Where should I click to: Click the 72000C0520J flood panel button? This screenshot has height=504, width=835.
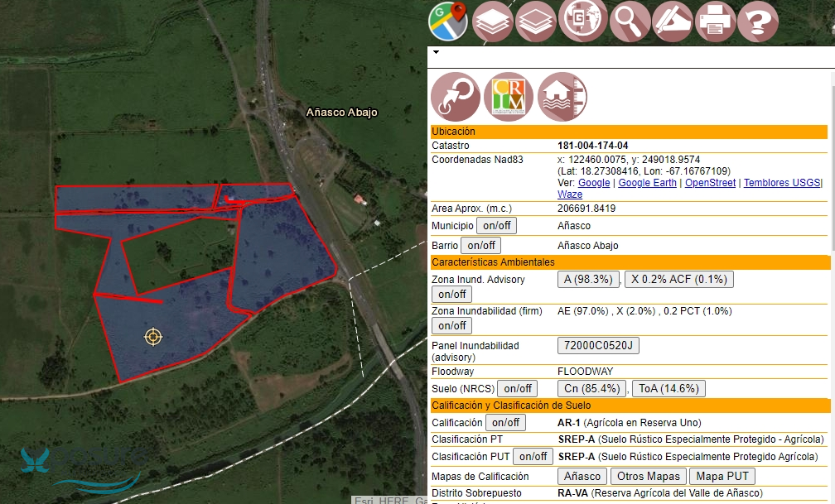tap(598, 345)
